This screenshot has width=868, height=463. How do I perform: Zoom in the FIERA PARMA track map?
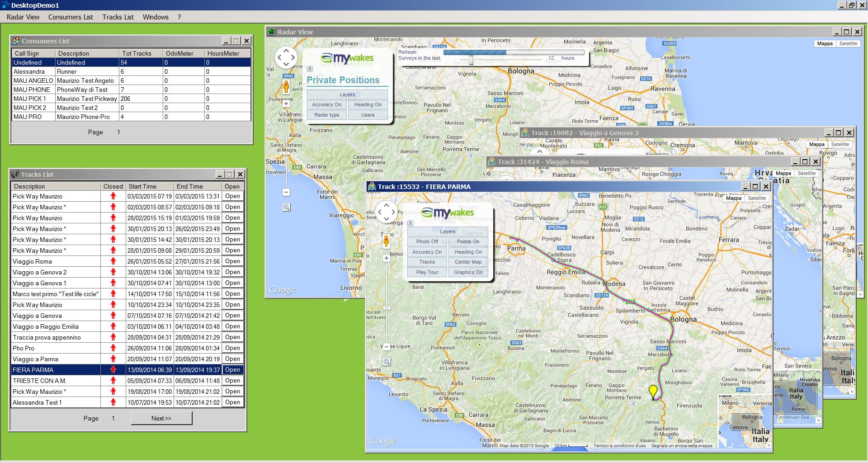(386, 258)
